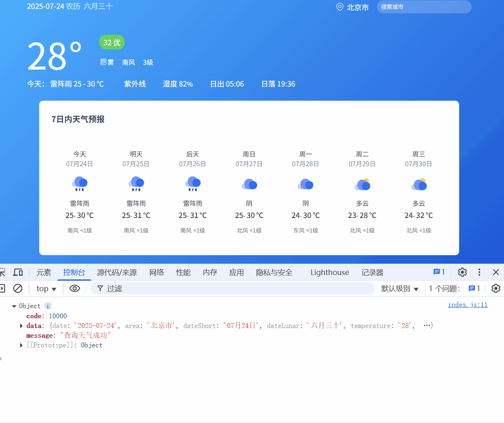Image resolution: width=504 pixels, height=423 pixels.
Task: Focus the 搜索城市 search field
Action: coord(424,7)
